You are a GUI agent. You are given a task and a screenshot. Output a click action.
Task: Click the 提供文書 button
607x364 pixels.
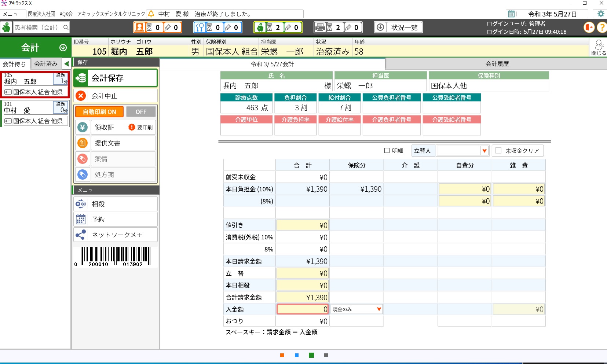tap(123, 143)
